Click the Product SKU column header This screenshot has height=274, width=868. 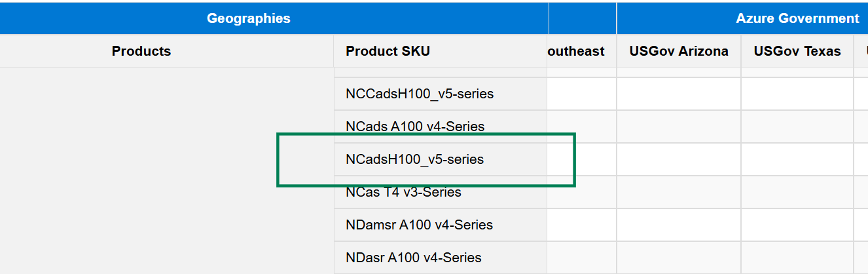point(388,51)
